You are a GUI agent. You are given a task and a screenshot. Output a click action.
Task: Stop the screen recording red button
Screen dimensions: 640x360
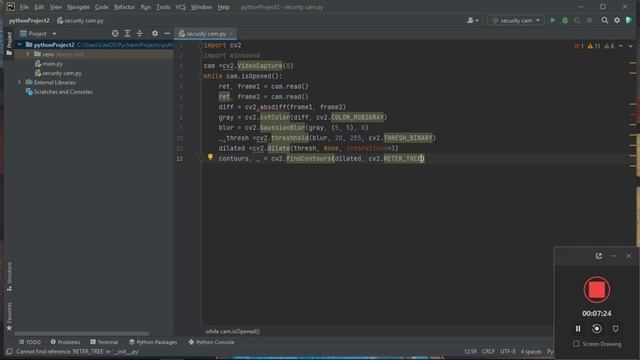(x=597, y=290)
